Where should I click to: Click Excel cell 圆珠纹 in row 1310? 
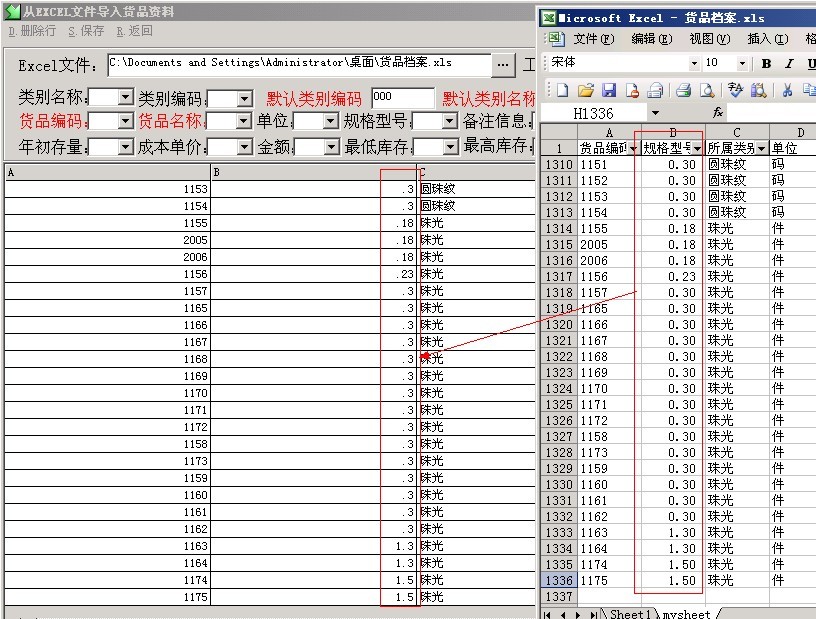pos(737,165)
